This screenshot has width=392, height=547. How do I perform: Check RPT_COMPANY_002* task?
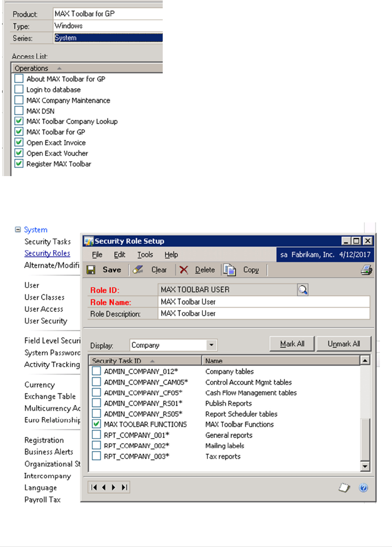[x=97, y=445]
